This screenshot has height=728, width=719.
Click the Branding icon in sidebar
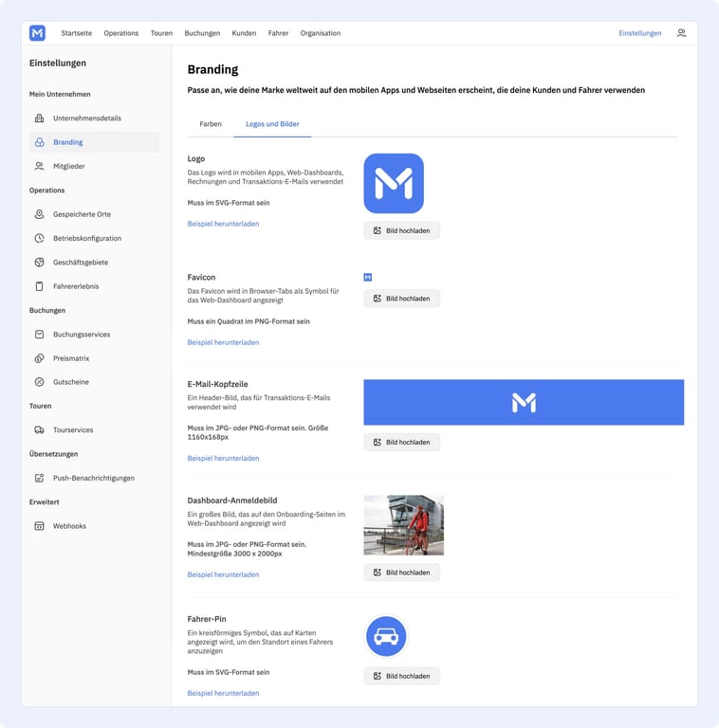coord(40,142)
